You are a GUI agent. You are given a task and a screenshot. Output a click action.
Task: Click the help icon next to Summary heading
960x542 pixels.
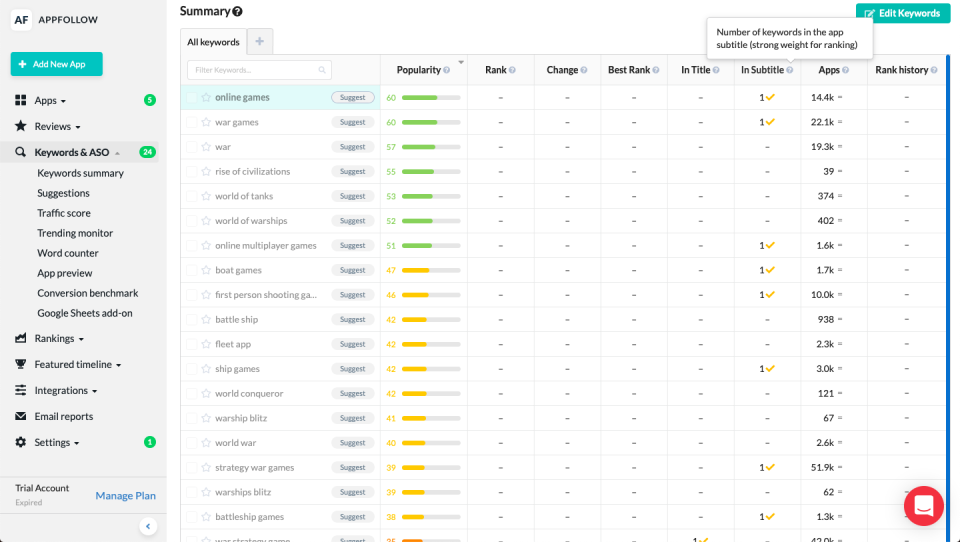coord(237,12)
